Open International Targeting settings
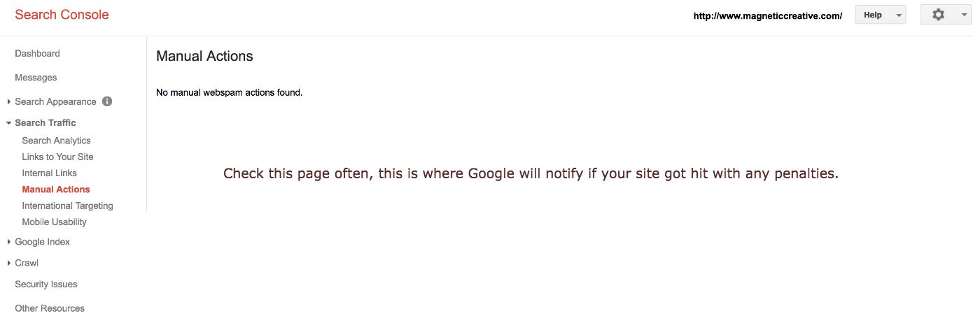980x332 pixels. [67, 205]
